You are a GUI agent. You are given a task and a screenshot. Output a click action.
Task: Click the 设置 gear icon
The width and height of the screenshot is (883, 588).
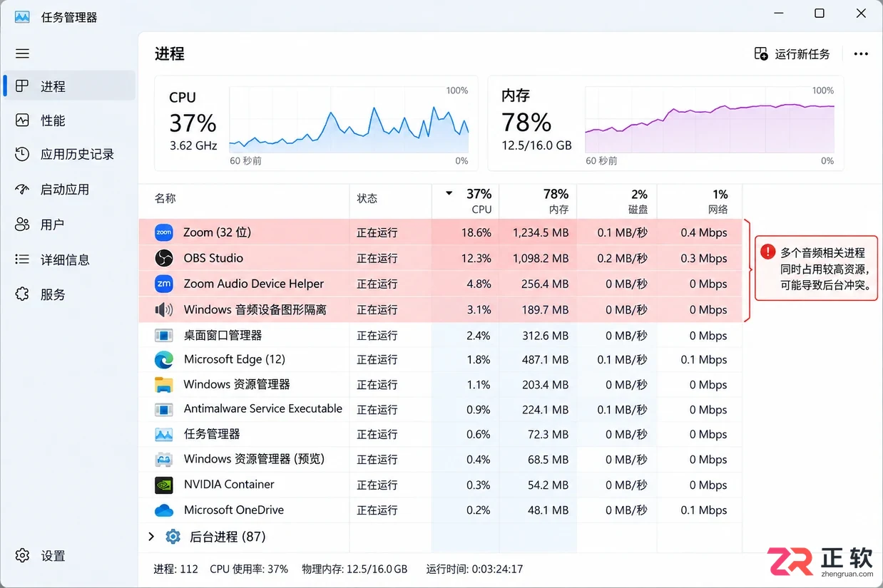(22, 555)
